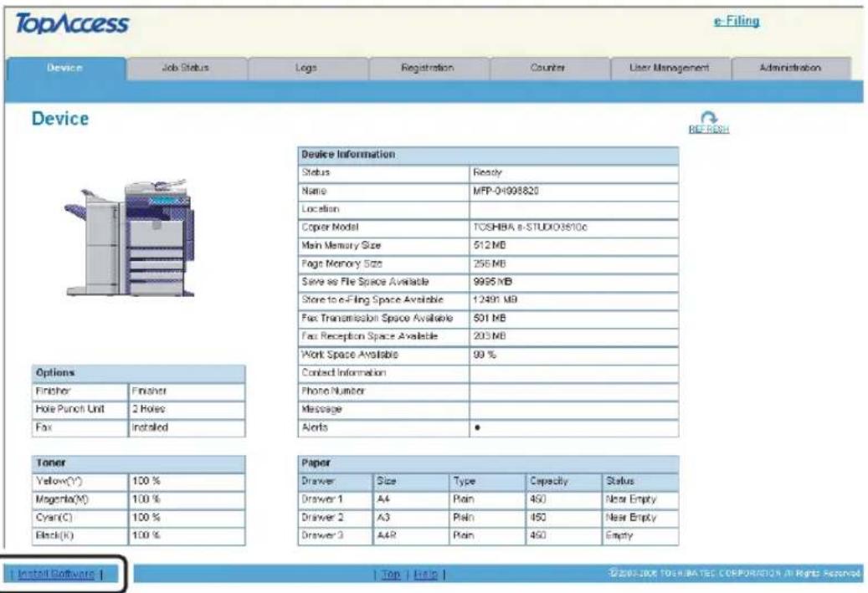
Task: Click Copier Model value TOSHIBA e-STUDIO3510c
Action: (x=530, y=227)
